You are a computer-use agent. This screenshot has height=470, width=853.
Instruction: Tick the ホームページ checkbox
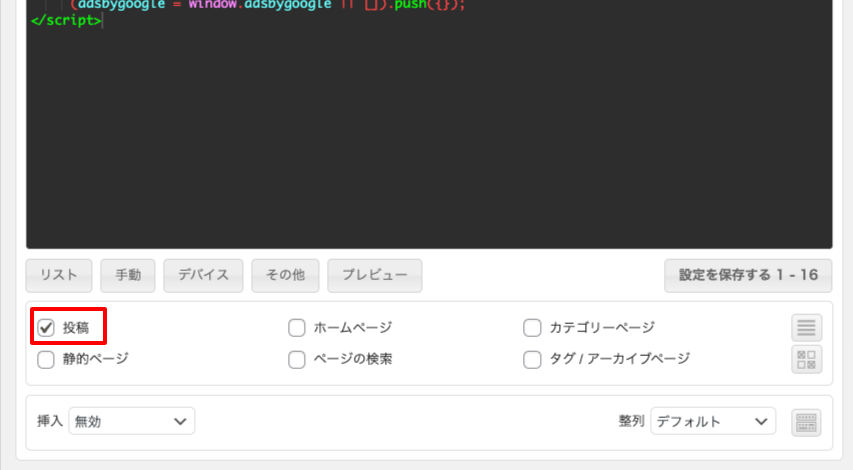click(x=297, y=327)
